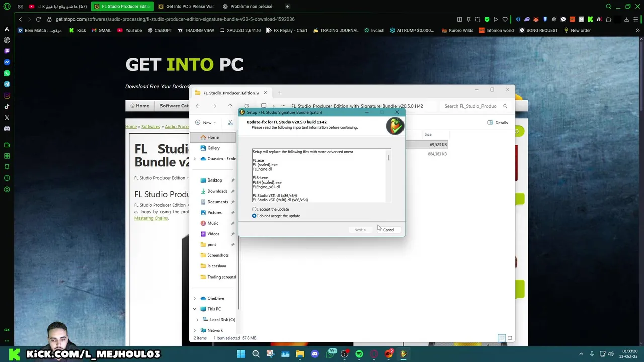Open Twitch in Opera sidebar
This screenshot has width=644, height=362.
[7, 51]
